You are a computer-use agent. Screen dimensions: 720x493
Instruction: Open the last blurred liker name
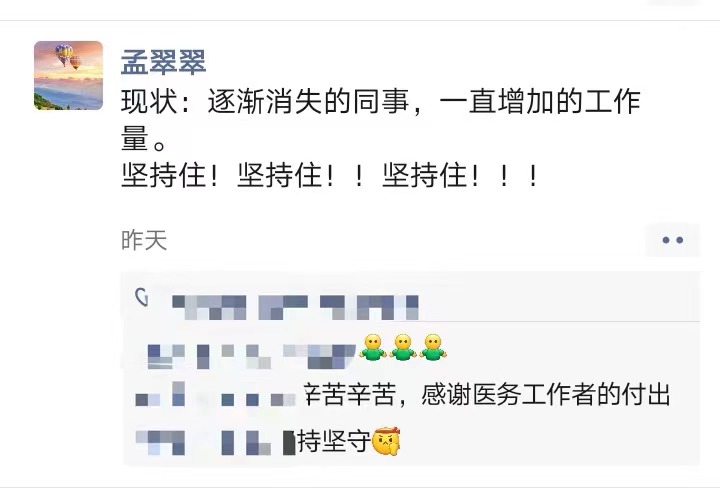(369, 307)
